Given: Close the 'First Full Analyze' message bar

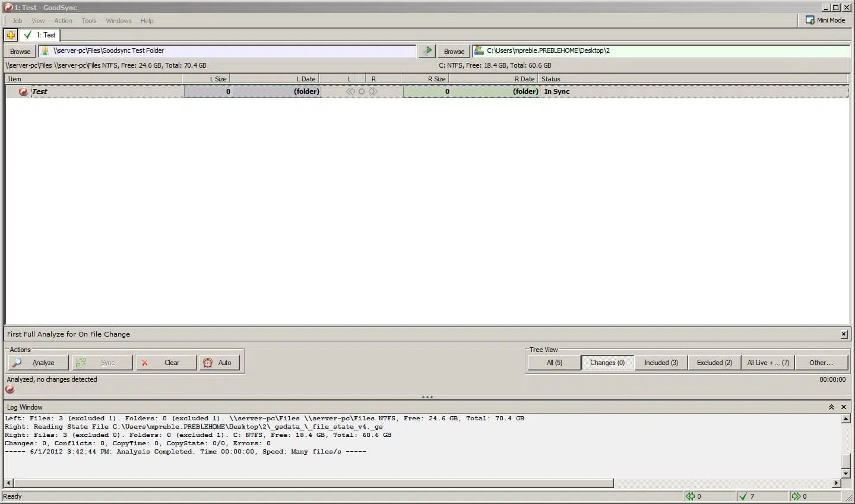Looking at the screenshot, I should coord(844,334).
